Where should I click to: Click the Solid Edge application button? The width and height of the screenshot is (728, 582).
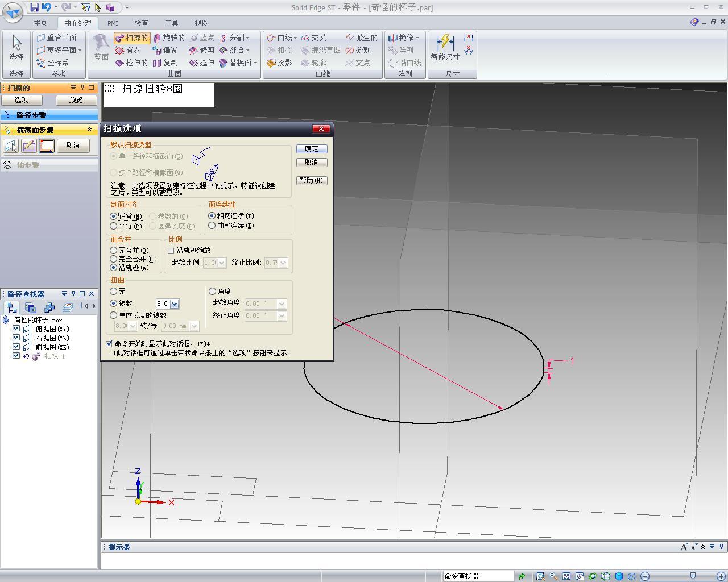tap(13, 11)
